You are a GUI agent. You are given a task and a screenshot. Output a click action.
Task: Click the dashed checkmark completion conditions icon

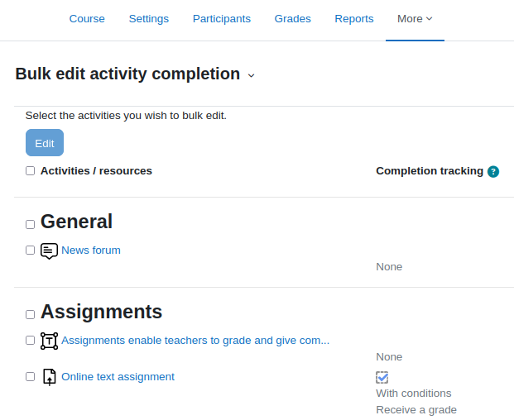tap(382, 378)
